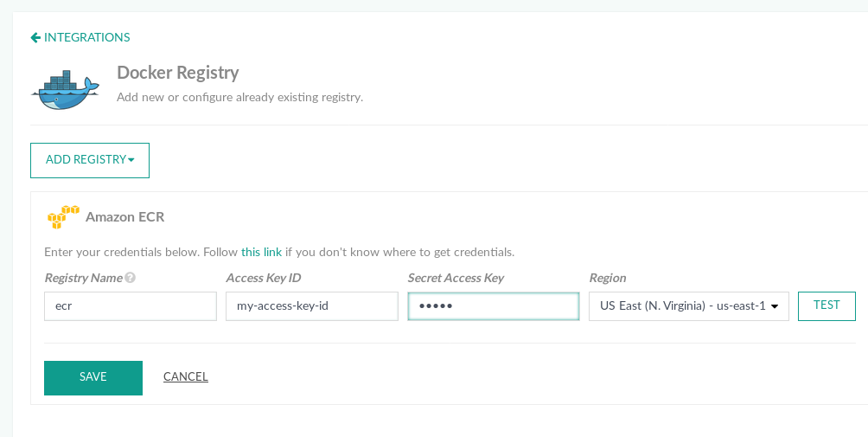Screen dimensions: 868x437
Task: Click the Registry Name help question mark
Action: [131, 279]
